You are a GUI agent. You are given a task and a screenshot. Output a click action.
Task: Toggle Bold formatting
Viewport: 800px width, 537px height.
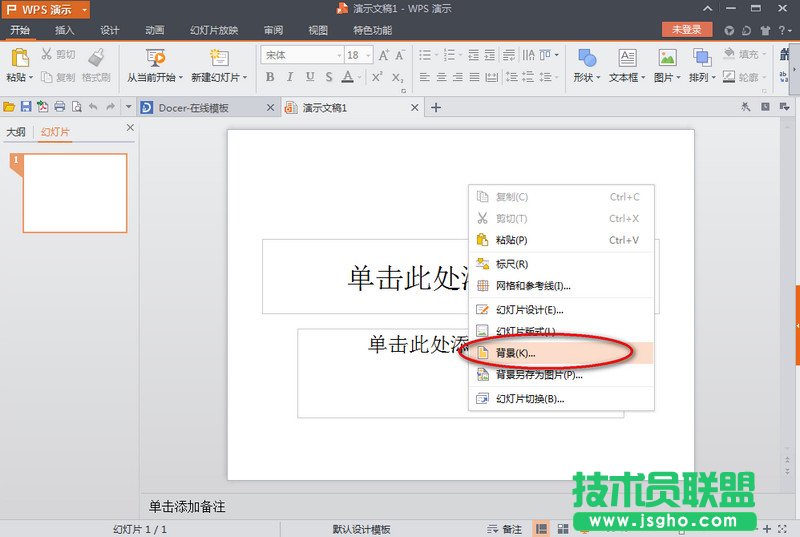(x=269, y=77)
